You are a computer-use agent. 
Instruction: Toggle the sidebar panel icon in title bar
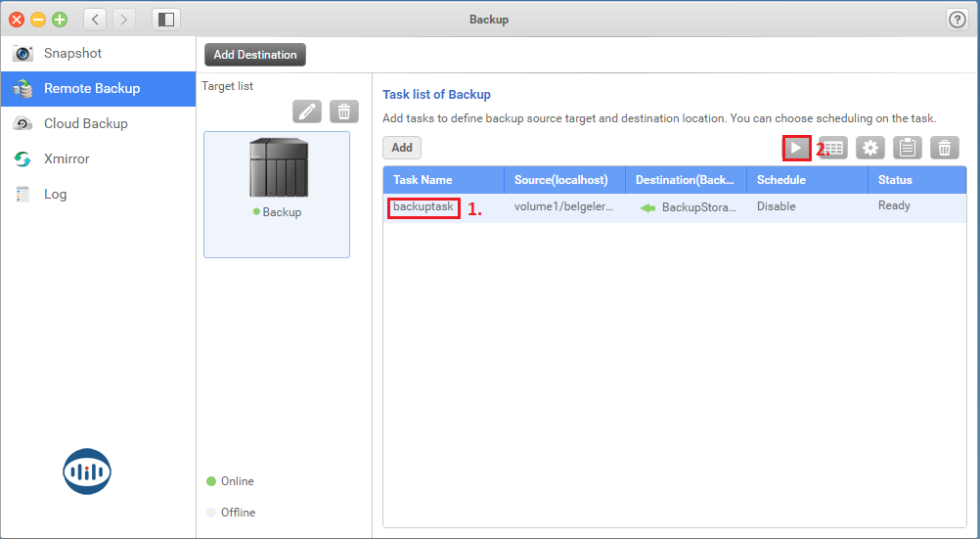[166, 19]
